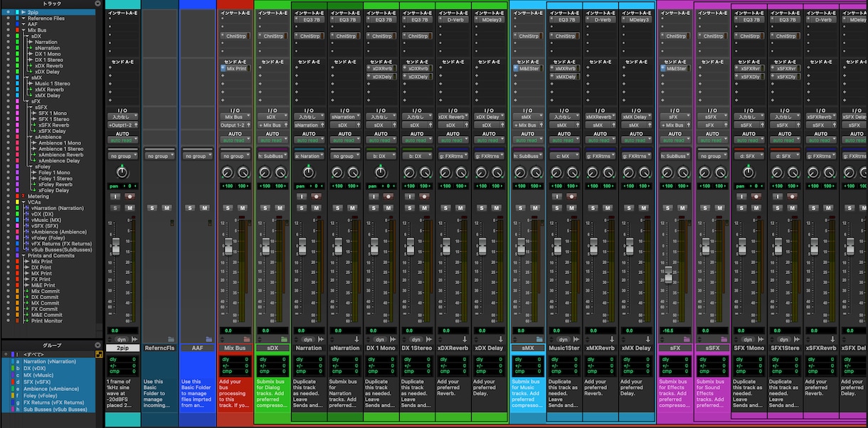Toggle visibility dot for Mix Bus track
Screen dimensions: 868x428
[x=8, y=31]
